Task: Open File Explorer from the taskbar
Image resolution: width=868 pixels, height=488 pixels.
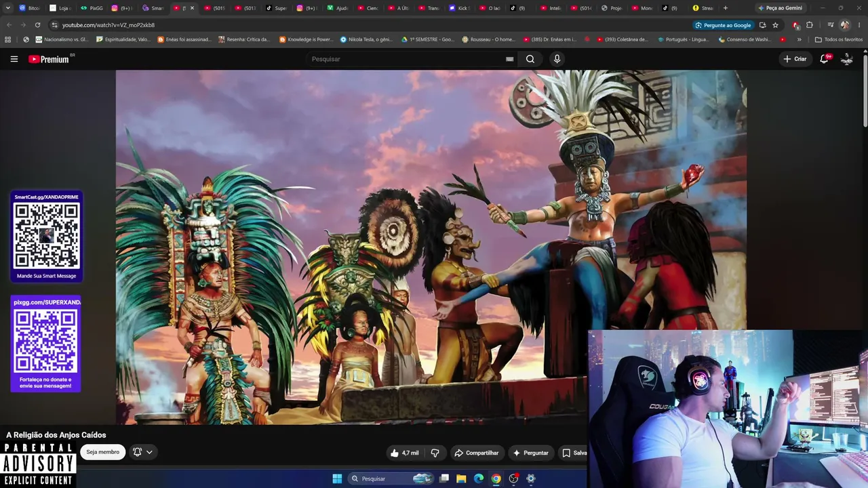Action: pyautogui.click(x=461, y=479)
